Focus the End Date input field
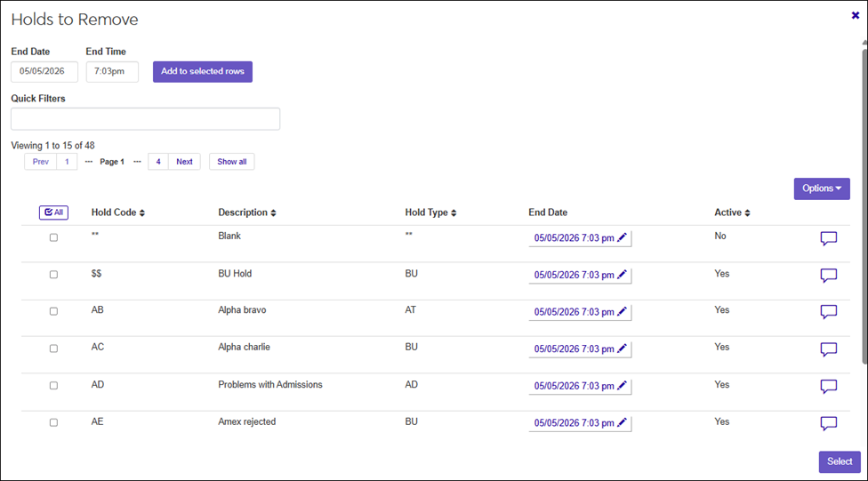 pos(44,71)
